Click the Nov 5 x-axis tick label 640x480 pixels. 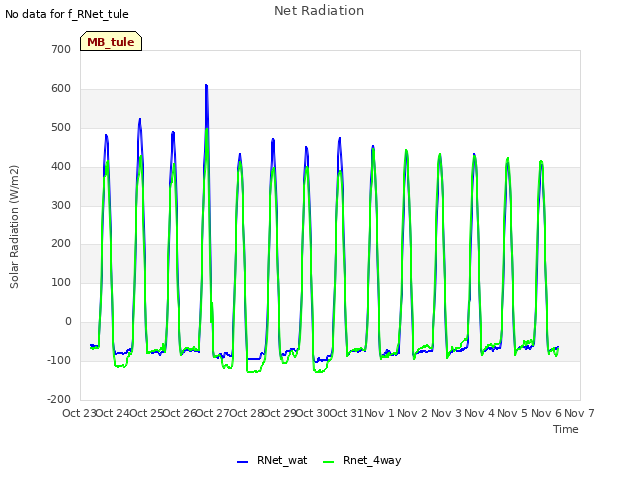click(x=513, y=413)
